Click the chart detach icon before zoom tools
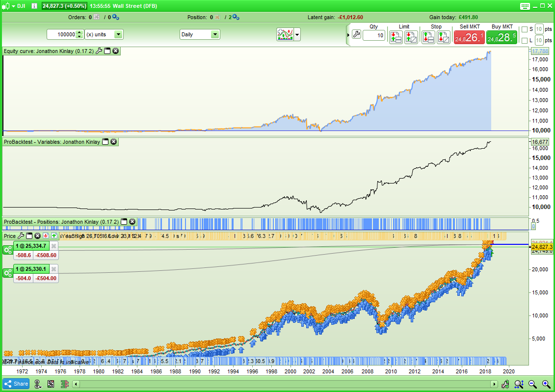This screenshot has height=392, width=555. [x=505, y=384]
